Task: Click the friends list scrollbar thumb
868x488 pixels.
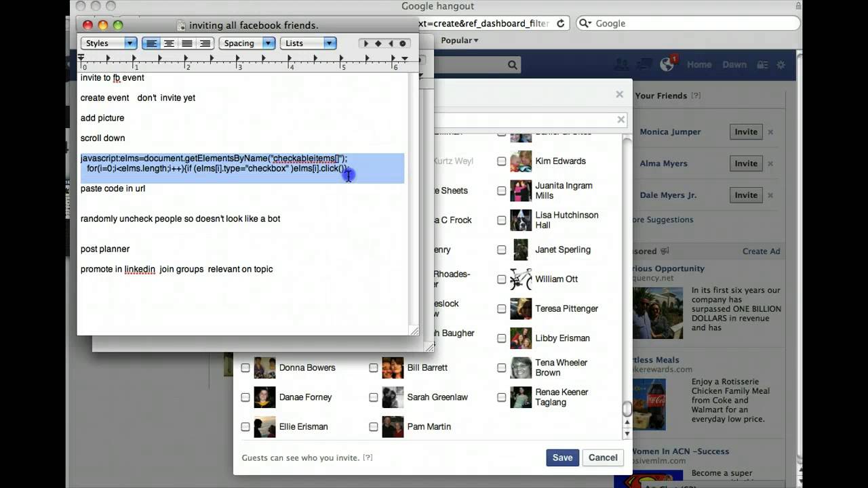Action: click(x=627, y=409)
